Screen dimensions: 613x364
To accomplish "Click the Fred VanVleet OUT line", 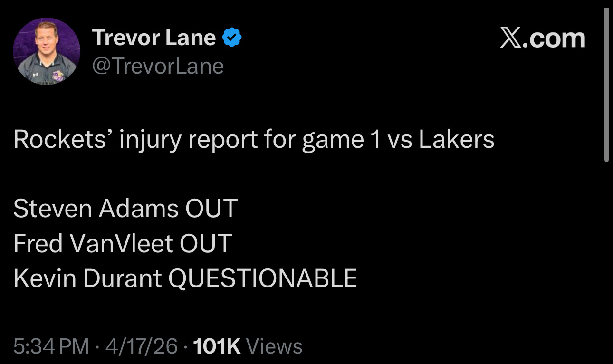I will click(123, 243).
